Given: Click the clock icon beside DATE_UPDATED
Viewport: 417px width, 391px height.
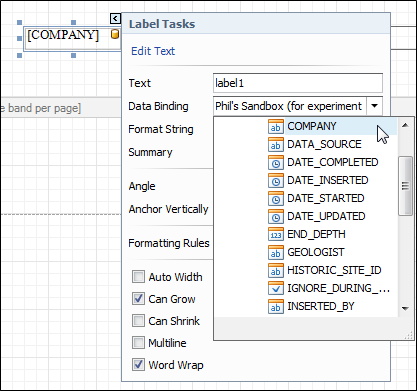Looking at the screenshot, I should pos(276,217).
